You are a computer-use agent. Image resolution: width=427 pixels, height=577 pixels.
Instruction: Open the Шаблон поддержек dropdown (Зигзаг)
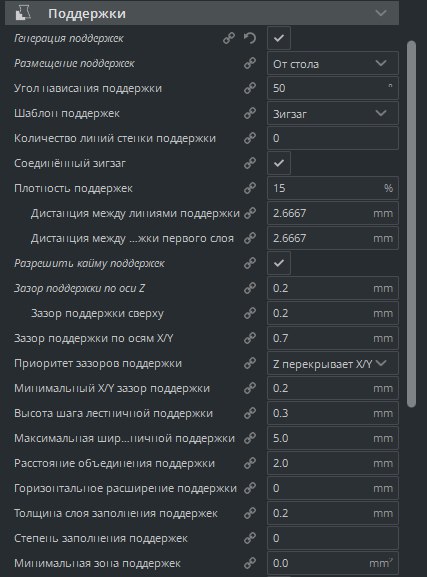point(333,113)
